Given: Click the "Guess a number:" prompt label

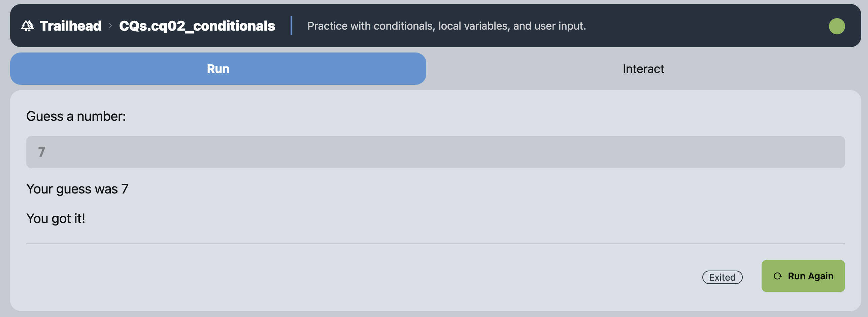Looking at the screenshot, I should point(76,116).
